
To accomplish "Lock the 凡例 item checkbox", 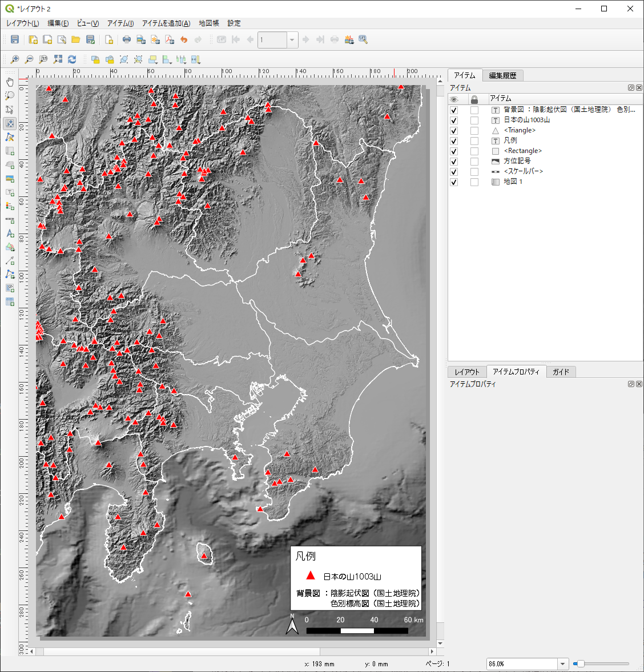I will (x=474, y=141).
